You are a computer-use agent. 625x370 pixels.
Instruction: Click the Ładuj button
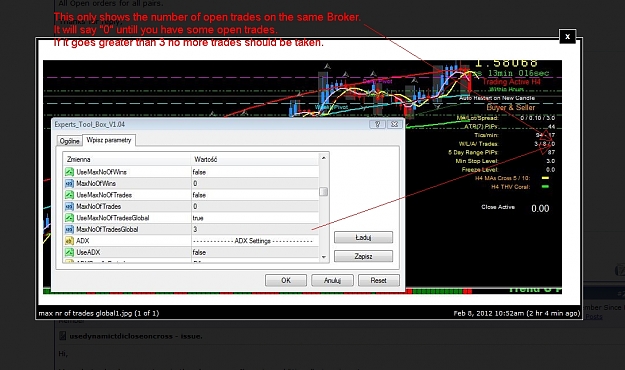[363, 237]
